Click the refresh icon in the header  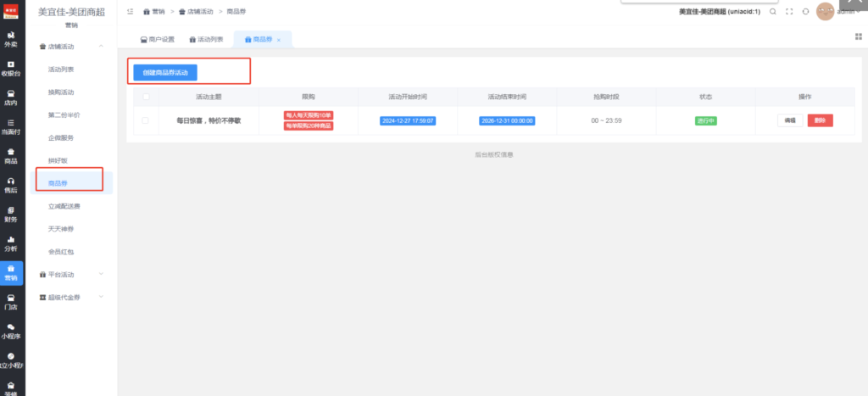coord(805,12)
